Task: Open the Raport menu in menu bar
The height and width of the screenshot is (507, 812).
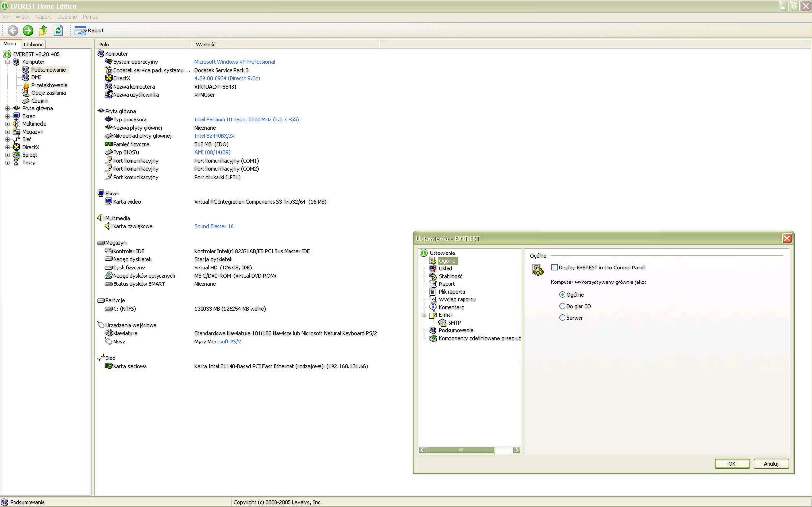Action: 43,17
